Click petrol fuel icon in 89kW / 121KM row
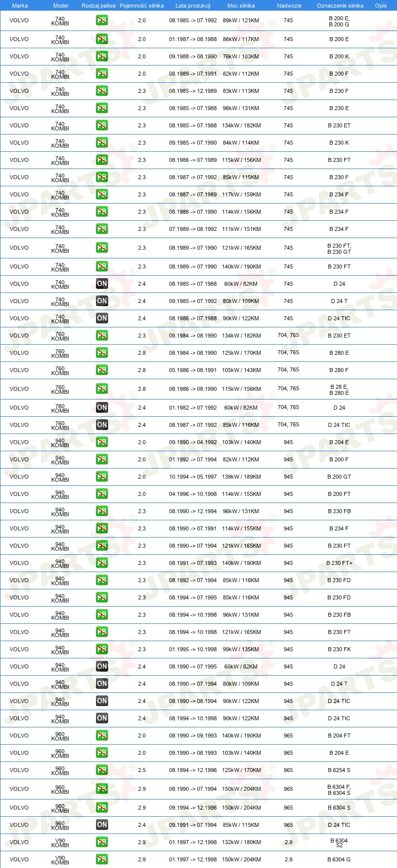Screen dimensions: 397x868 pyautogui.click(x=102, y=21)
